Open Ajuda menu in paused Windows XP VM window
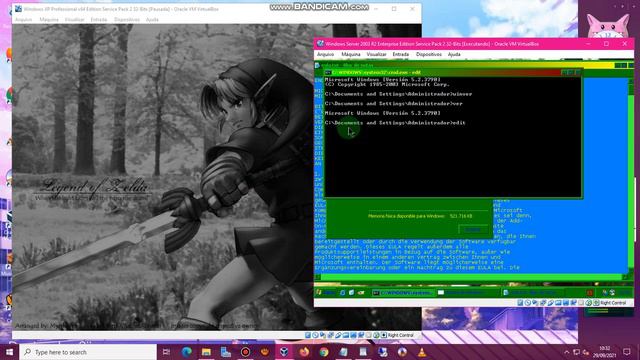This screenshot has height=360, width=640. [152, 20]
